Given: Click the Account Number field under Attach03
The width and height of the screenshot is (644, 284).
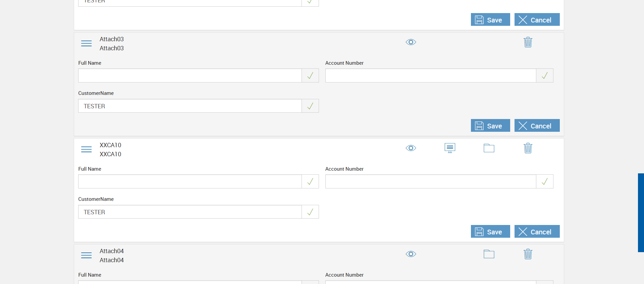Looking at the screenshot, I should [x=431, y=76].
